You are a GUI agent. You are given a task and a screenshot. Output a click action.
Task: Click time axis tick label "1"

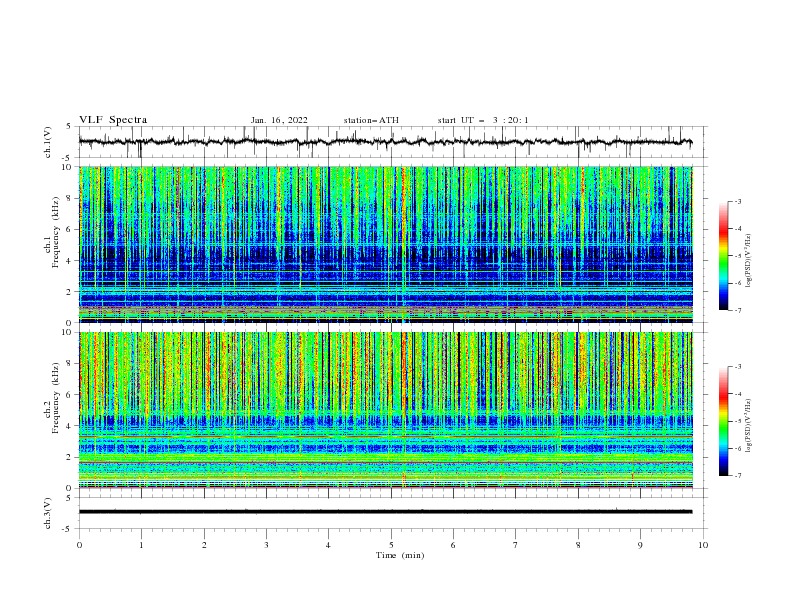pyautogui.click(x=141, y=545)
